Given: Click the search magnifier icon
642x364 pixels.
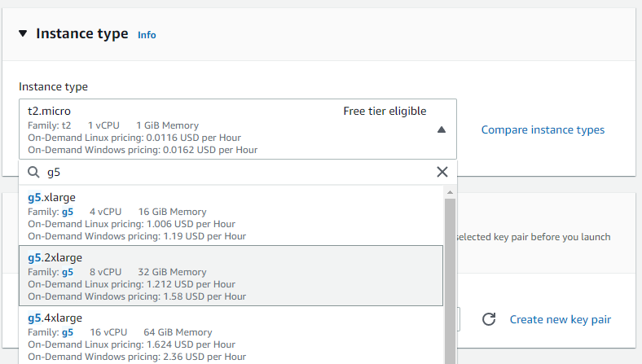Looking at the screenshot, I should 33,173.
